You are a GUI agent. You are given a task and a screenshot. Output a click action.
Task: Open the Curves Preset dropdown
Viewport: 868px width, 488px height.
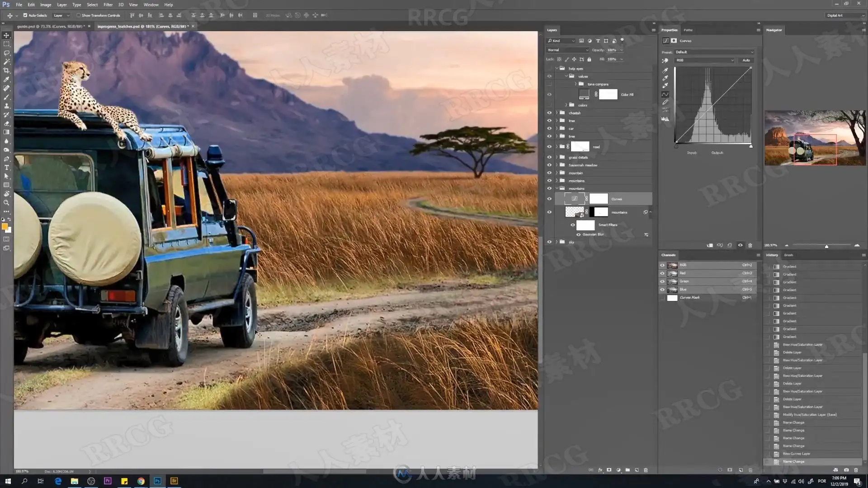(714, 52)
